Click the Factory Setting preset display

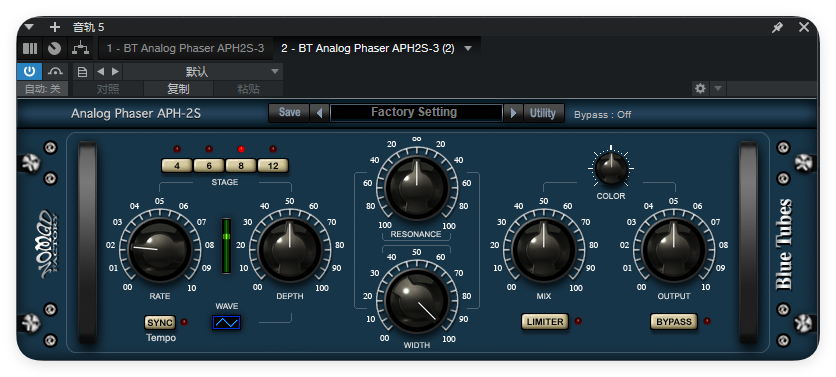[415, 113]
